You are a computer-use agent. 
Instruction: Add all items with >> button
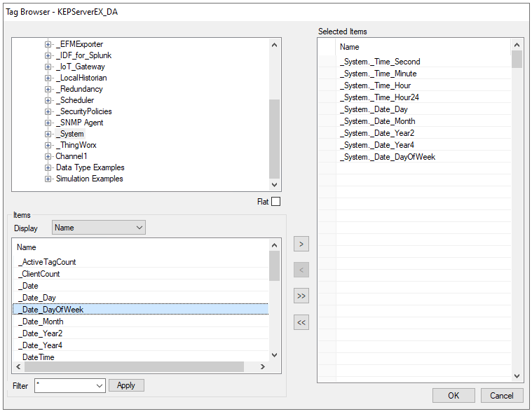301,296
